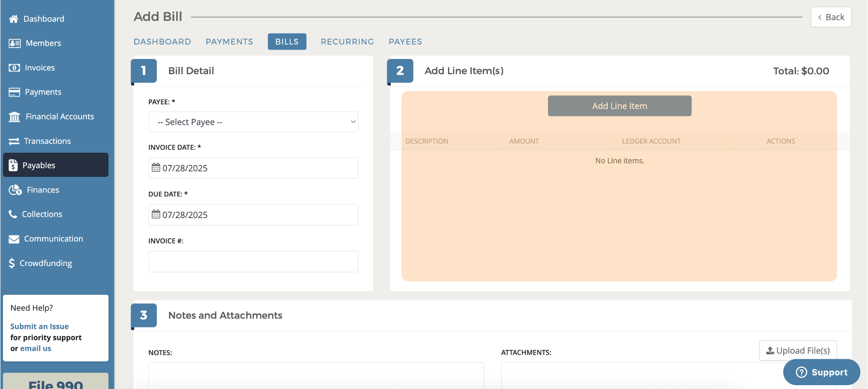Click the Submit an Issue link
The image size is (868, 389).
39,326
